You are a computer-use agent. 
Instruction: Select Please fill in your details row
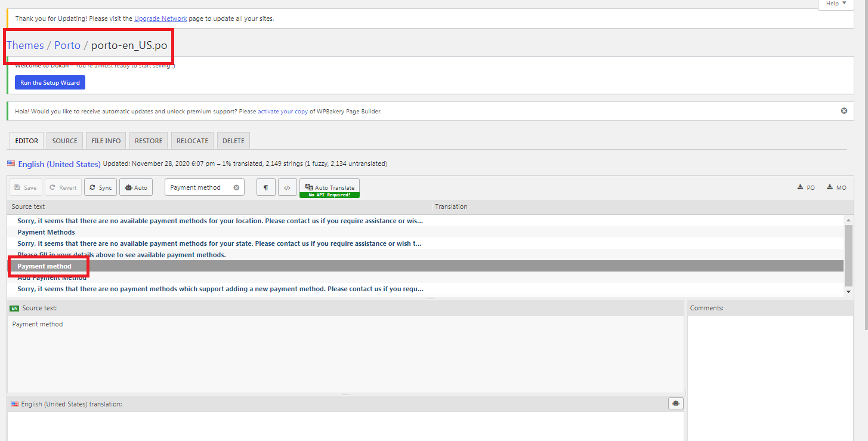[426, 255]
